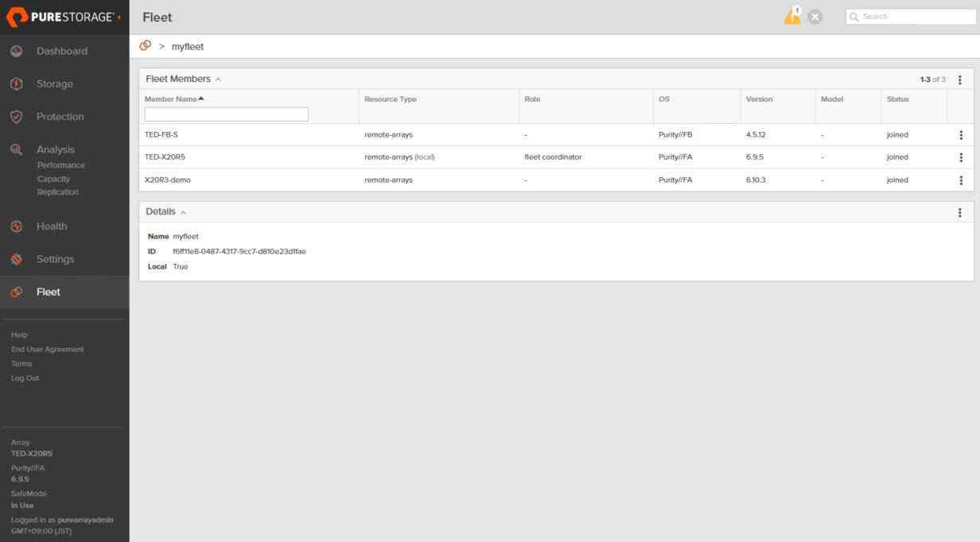Open kebab menu for TED-FB-S row
The image size is (980, 542).
point(961,135)
